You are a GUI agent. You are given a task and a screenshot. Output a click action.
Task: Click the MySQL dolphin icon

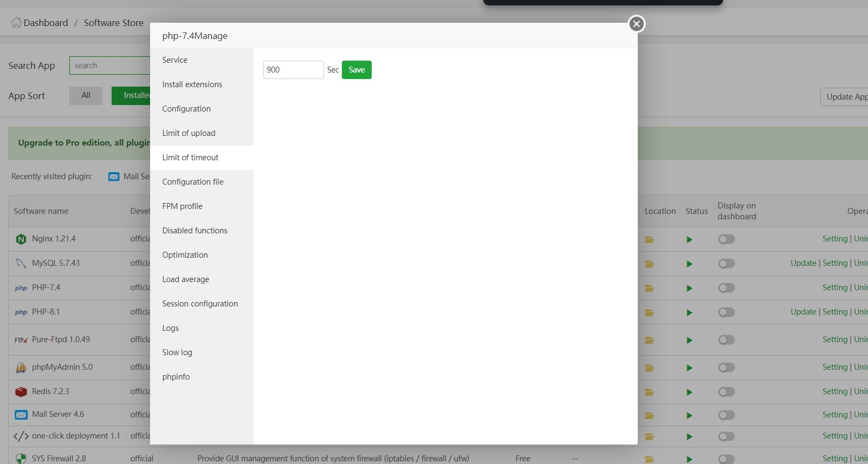click(21, 264)
